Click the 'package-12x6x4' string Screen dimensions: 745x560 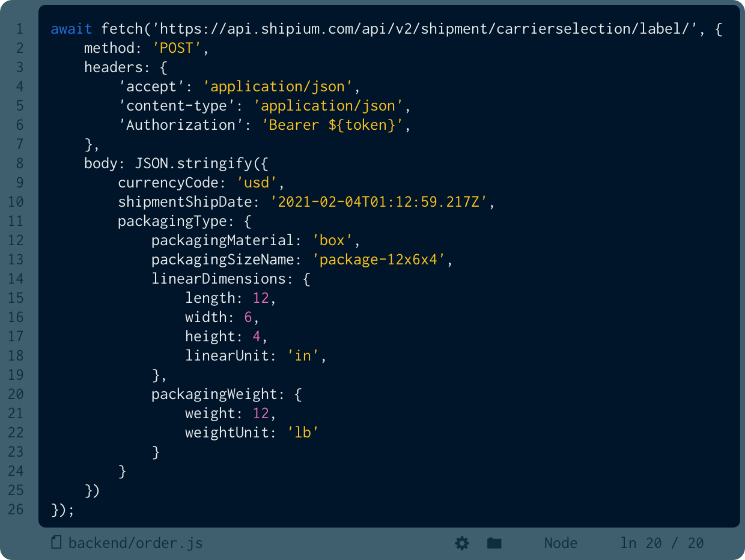[x=378, y=260]
